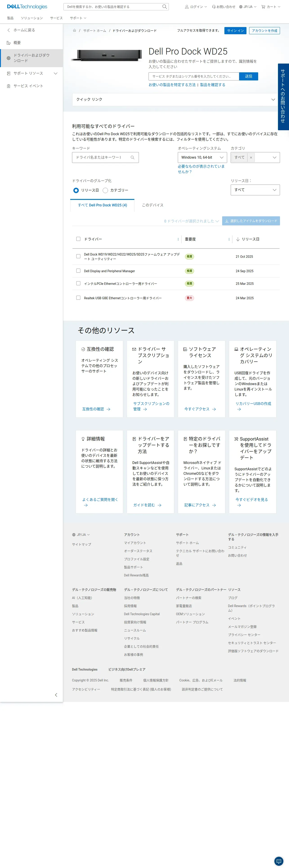Click the service tag input field
Viewport: 289px width, 868px height.
[194, 76]
